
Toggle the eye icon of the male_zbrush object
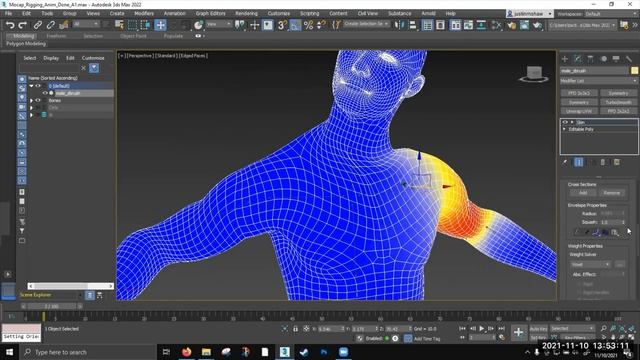45,93
